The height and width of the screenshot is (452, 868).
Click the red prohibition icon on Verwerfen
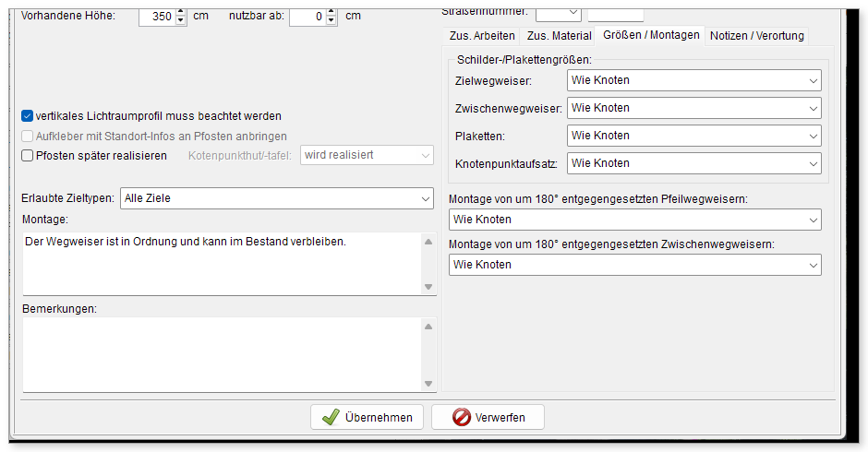[461, 417]
